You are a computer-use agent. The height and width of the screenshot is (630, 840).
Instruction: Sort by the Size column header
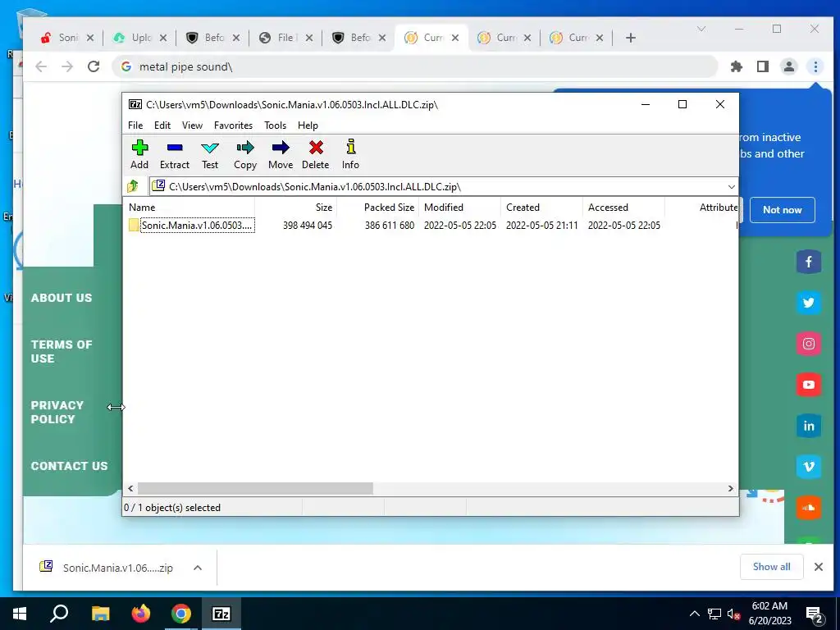tap(295, 208)
